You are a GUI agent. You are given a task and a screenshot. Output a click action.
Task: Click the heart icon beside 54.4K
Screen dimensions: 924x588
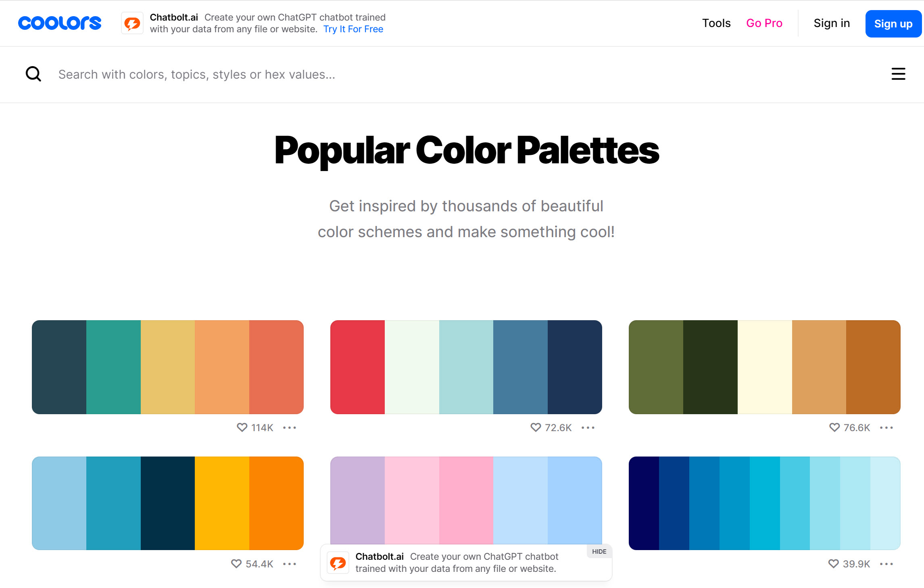236,563
